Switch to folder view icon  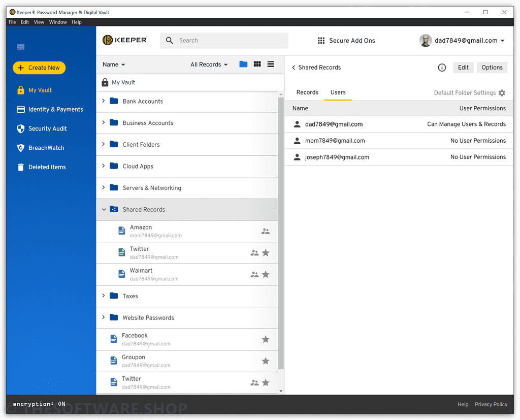pos(243,64)
